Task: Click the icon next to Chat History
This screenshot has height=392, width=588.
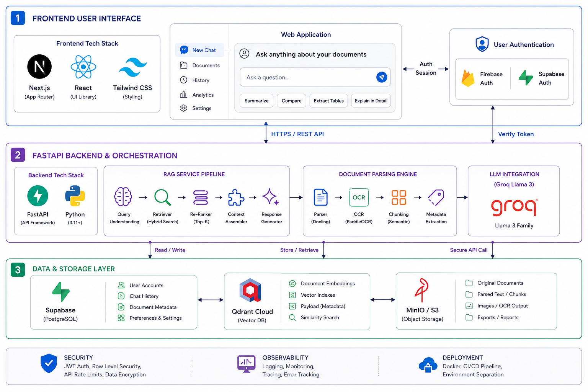Action: (x=121, y=296)
